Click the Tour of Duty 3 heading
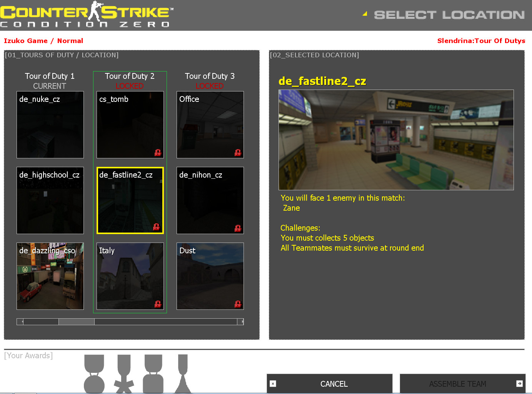 [x=210, y=76]
